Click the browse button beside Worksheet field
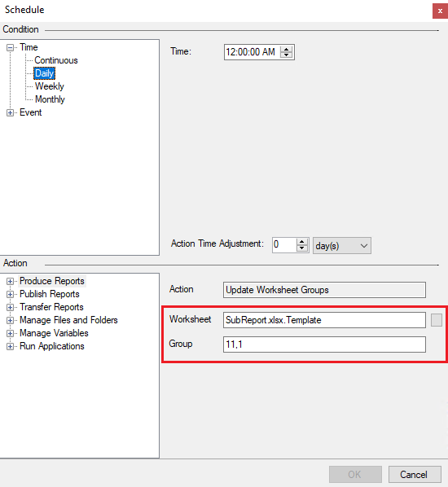 click(x=437, y=320)
